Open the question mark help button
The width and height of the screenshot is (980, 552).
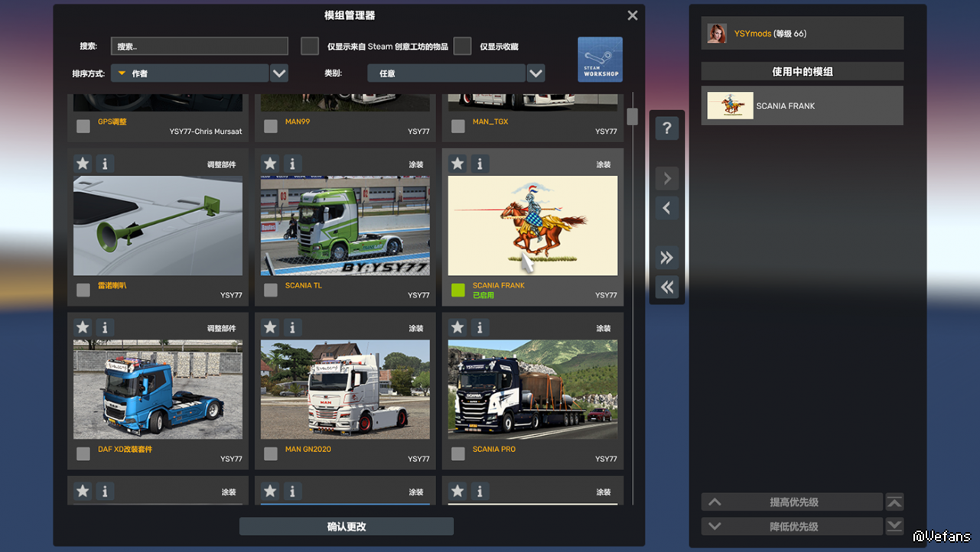(x=667, y=128)
